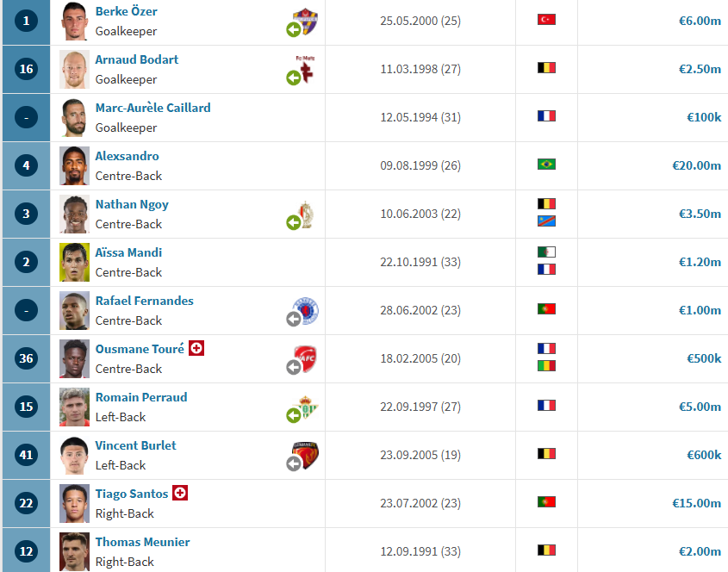Click Tiago Santos' €15.00m market value
728x572 pixels.
(x=696, y=503)
